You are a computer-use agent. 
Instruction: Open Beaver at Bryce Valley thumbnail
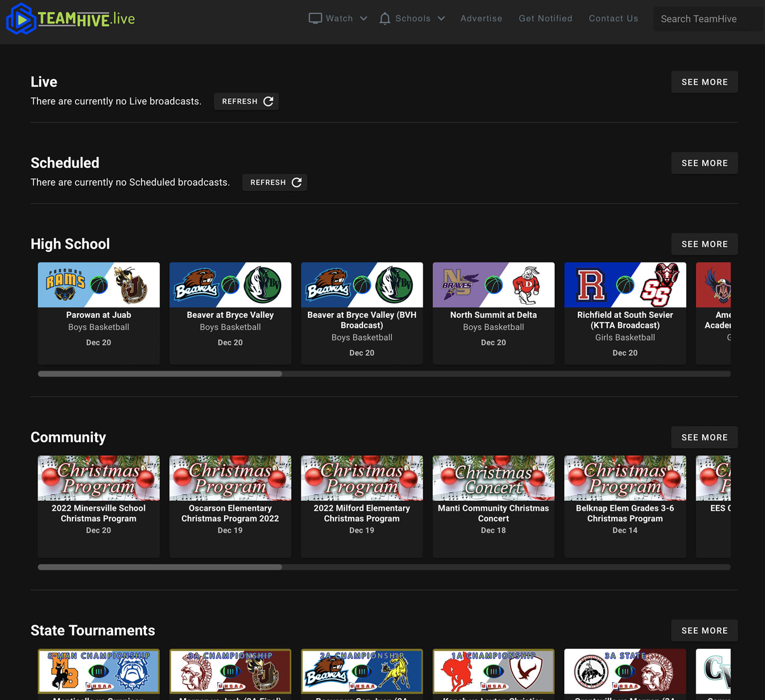230,285
